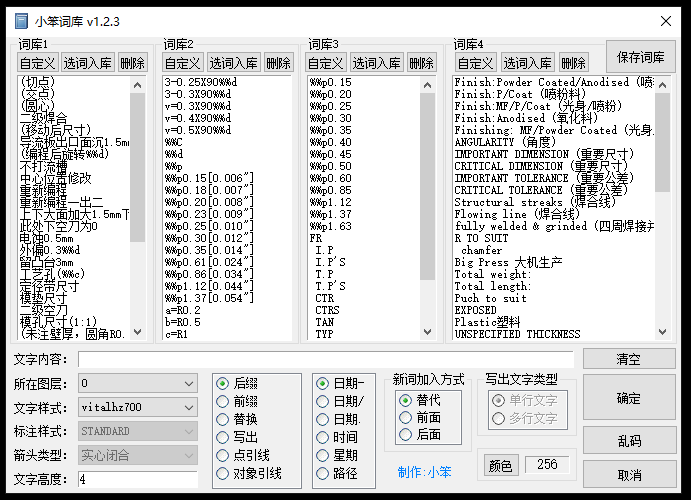Select the 时间 radio button
The height and width of the screenshot is (500, 691).
point(322,437)
